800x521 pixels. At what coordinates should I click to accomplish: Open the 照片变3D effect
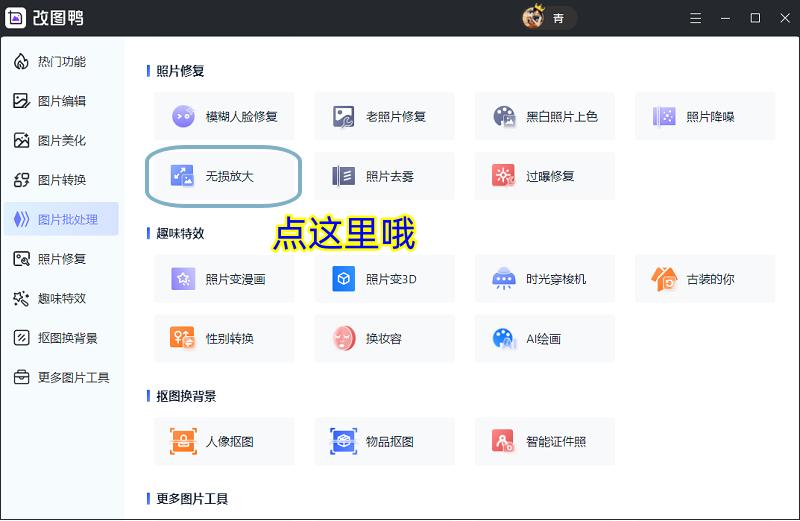pos(384,279)
